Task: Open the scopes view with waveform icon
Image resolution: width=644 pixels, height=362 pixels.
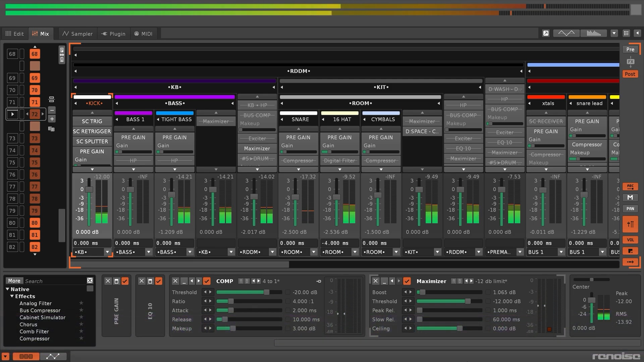Action: tap(566, 33)
